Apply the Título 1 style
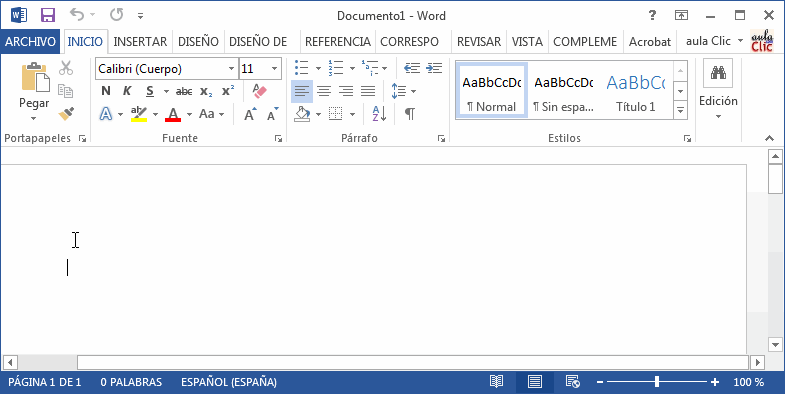 (636, 91)
